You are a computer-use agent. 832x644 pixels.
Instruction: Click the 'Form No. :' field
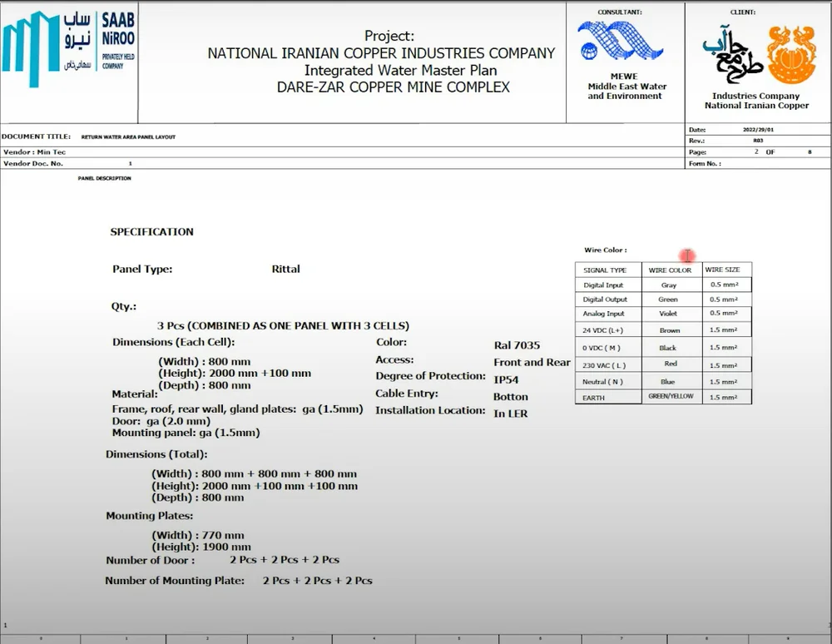[705, 163]
